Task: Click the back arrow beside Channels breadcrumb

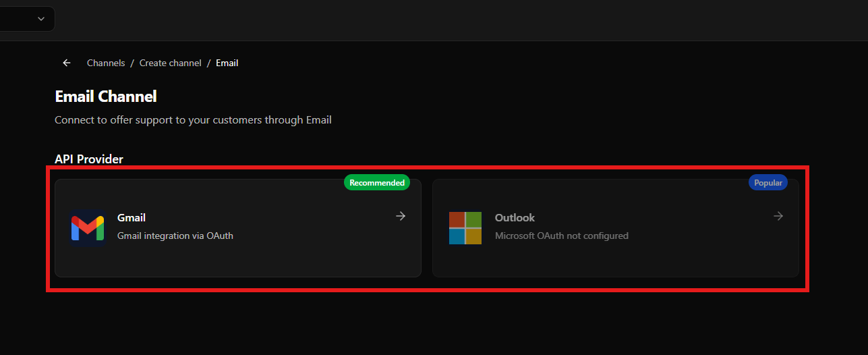Action: (66, 63)
